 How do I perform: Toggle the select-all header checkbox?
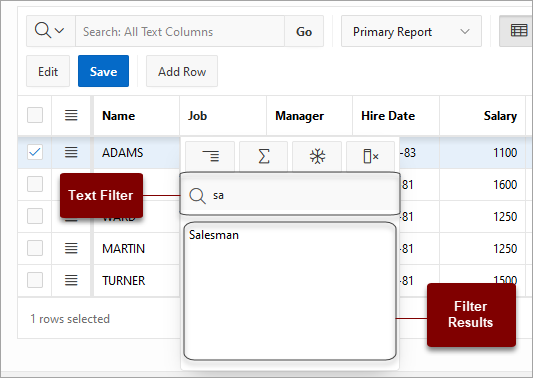[x=35, y=115]
